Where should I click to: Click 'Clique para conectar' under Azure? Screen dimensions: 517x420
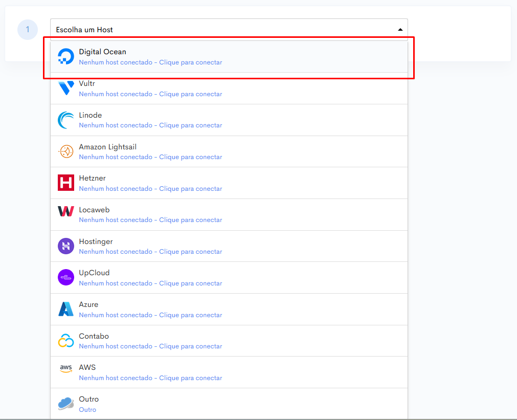191,315
